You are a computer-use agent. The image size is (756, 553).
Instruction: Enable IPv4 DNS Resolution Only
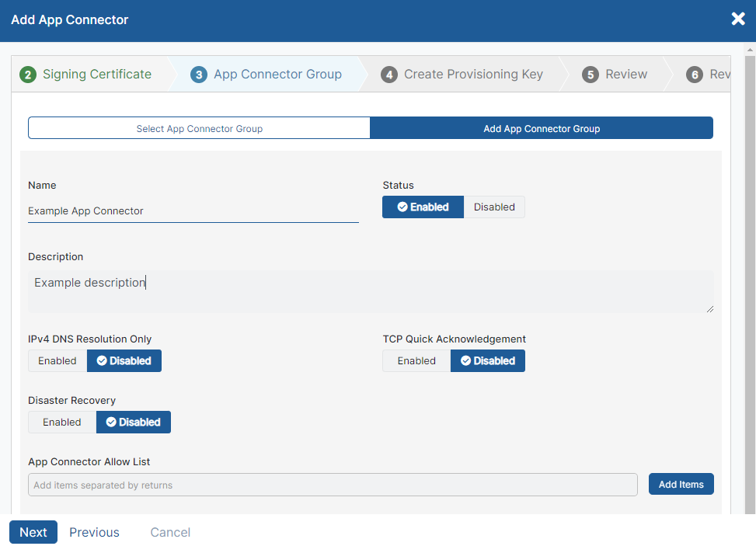[57, 360]
